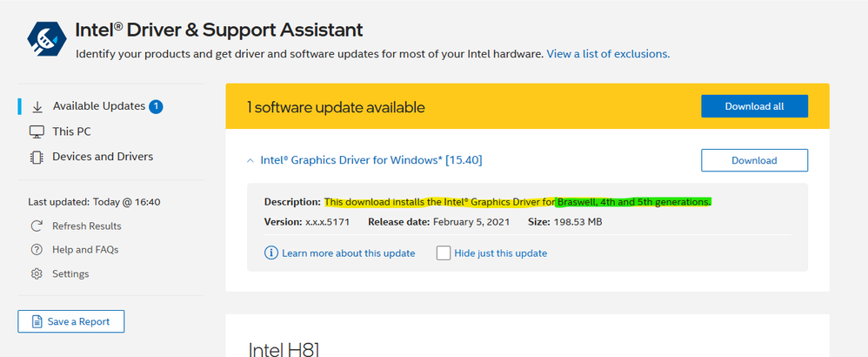Click the highlighted Braswell, 4th and 5th generations text
Screen dimensions: 868x357
633,202
